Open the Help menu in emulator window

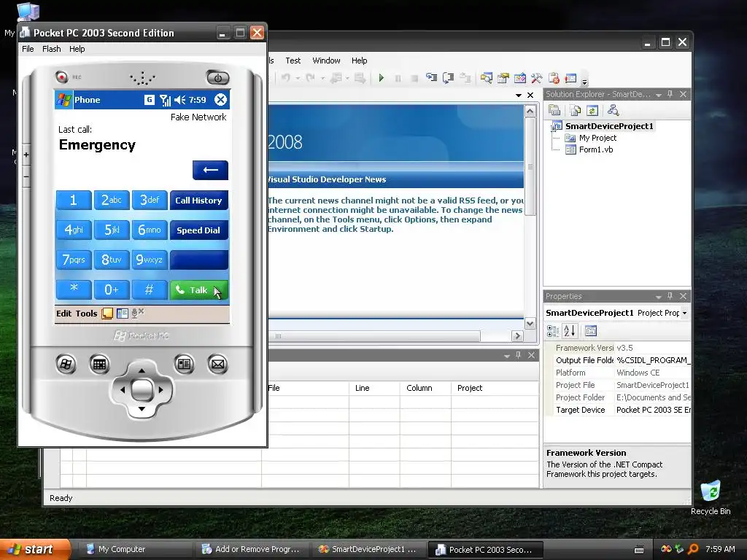click(77, 49)
